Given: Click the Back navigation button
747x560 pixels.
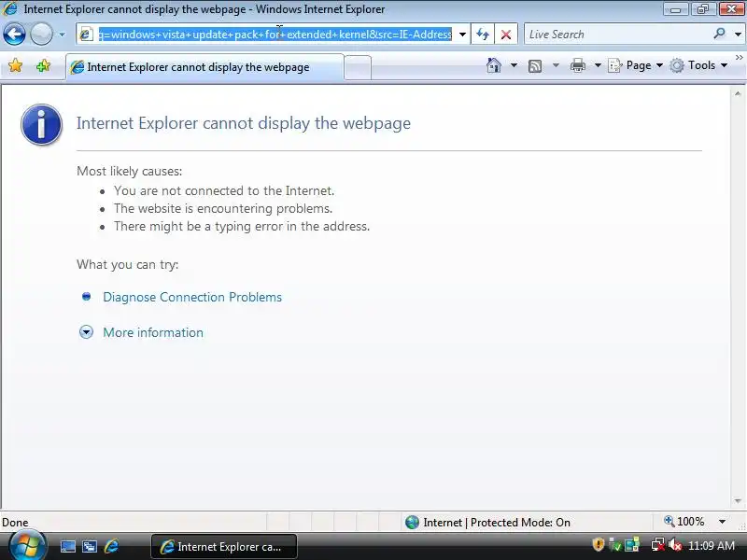Looking at the screenshot, I should pos(14,35).
